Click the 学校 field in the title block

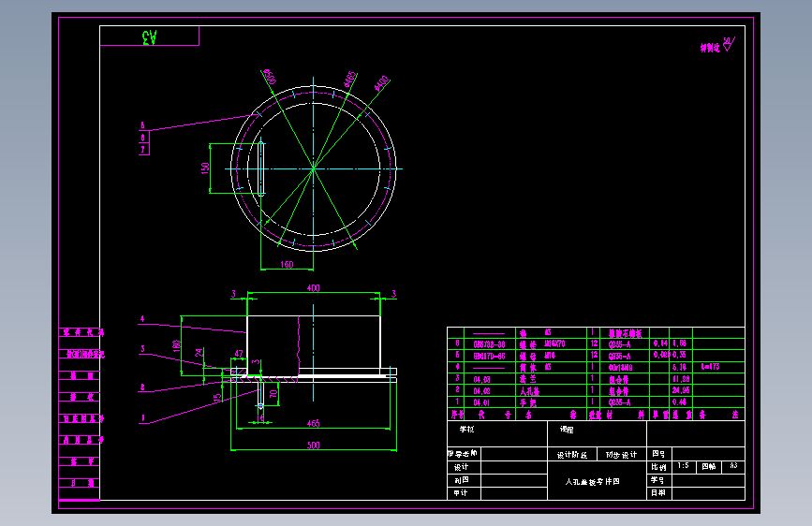click(x=466, y=430)
